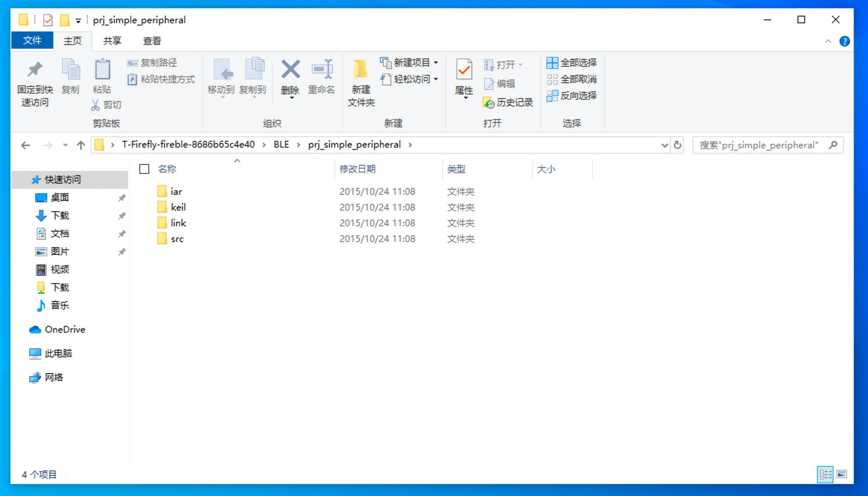Image resolution: width=868 pixels, height=496 pixels.
Task: Expand the Delete button dropdown arrow
Action: point(292,98)
